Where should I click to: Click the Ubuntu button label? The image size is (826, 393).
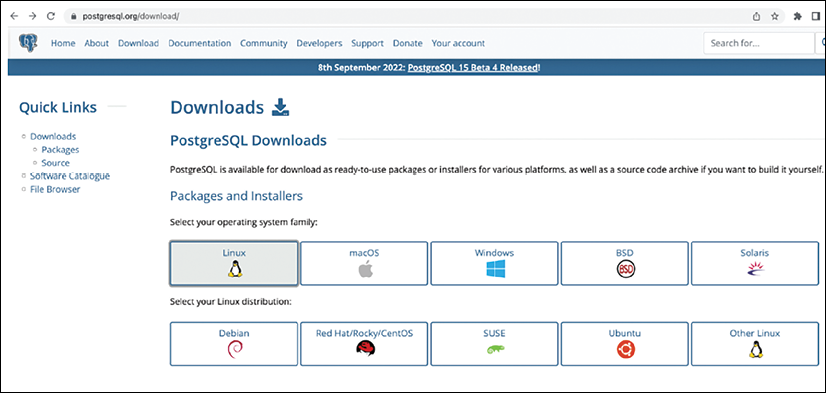[625, 333]
